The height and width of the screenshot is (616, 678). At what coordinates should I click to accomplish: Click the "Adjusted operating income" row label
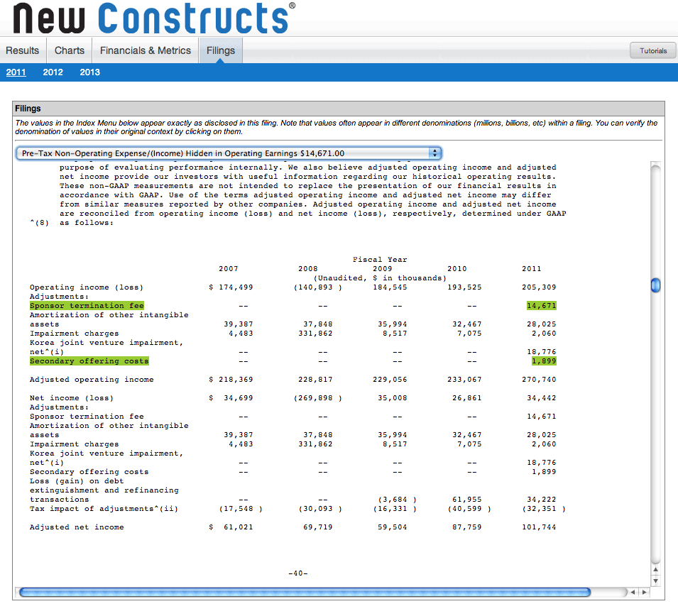92,380
